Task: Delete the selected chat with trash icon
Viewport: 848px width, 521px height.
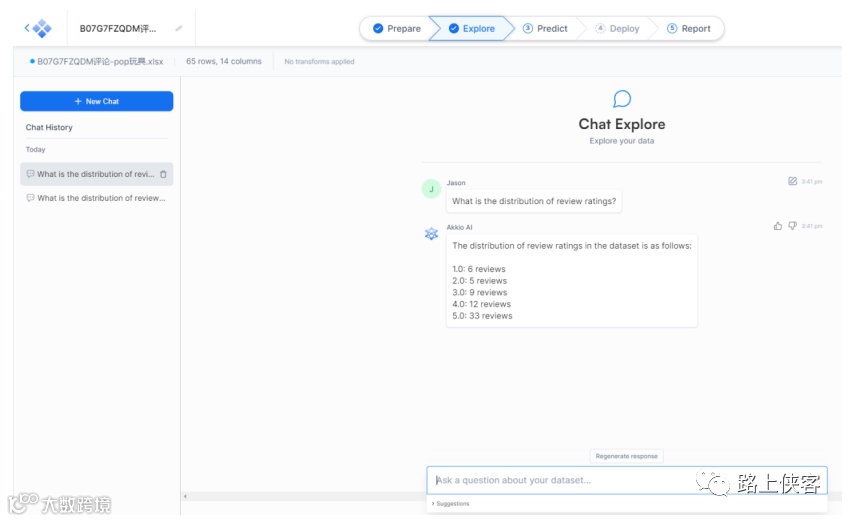Action: (163, 174)
